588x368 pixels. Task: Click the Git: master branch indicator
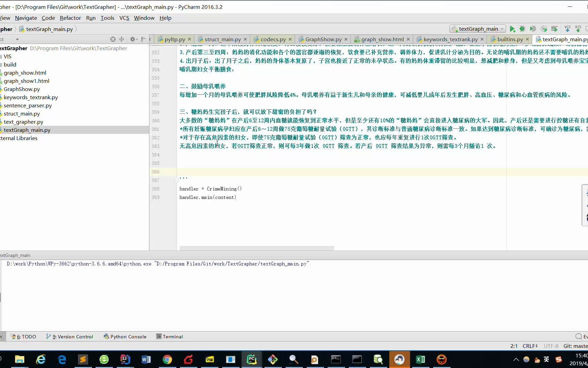(x=575, y=346)
